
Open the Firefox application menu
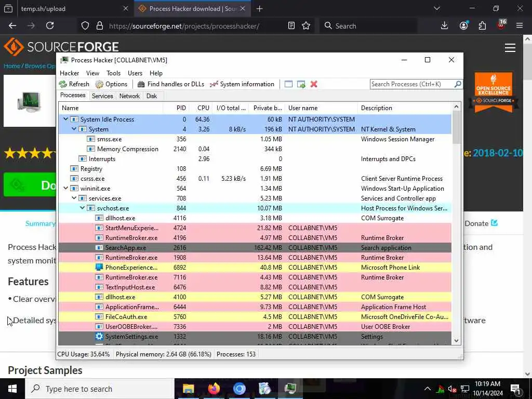pos(520,26)
